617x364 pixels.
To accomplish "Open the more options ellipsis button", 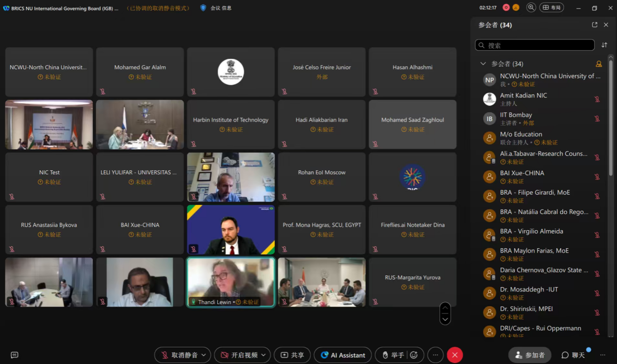I will pyautogui.click(x=436, y=355).
